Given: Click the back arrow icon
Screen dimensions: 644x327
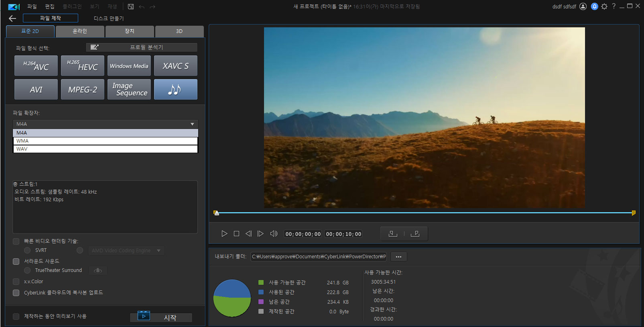Looking at the screenshot, I should pos(12,18).
